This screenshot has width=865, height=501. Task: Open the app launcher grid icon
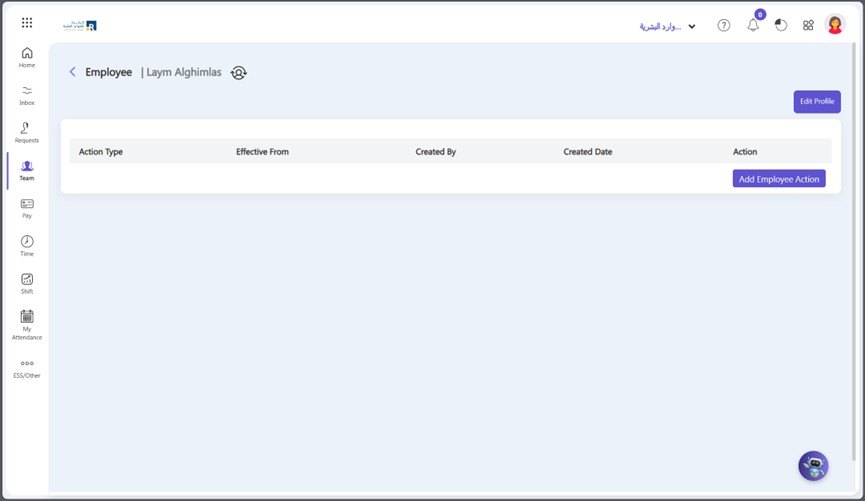27,23
